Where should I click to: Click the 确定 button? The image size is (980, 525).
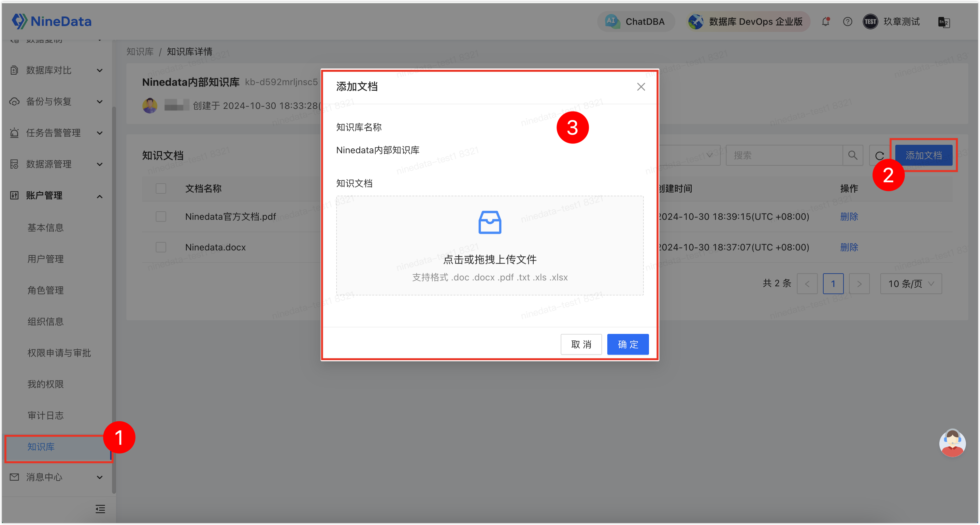point(627,344)
